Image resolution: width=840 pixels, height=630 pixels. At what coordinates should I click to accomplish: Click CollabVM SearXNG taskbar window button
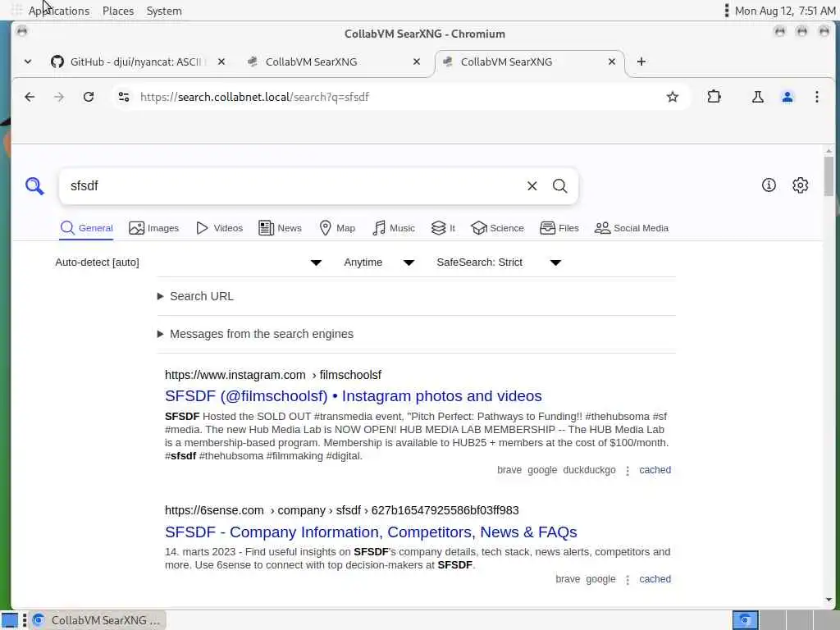tap(98, 620)
